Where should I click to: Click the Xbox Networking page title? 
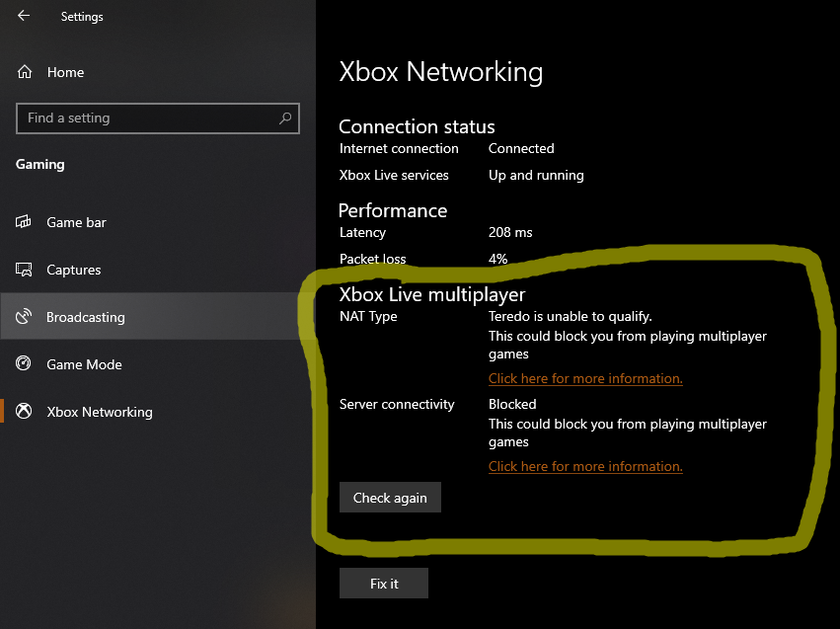441,72
